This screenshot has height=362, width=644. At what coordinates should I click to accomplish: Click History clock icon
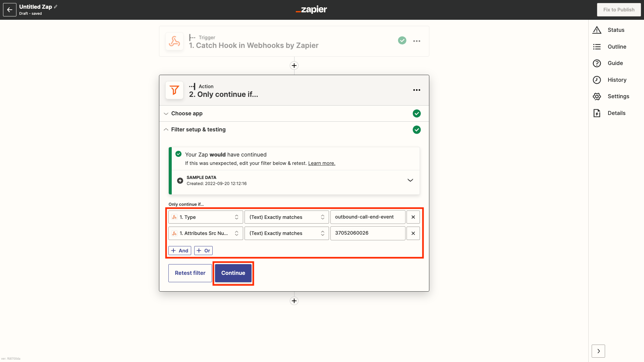pos(597,80)
